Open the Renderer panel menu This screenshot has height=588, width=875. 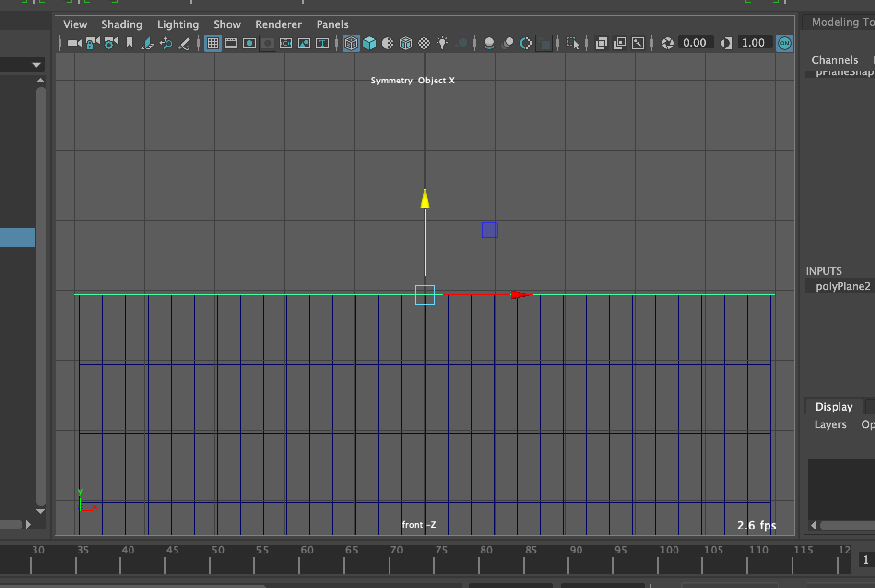(x=278, y=24)
